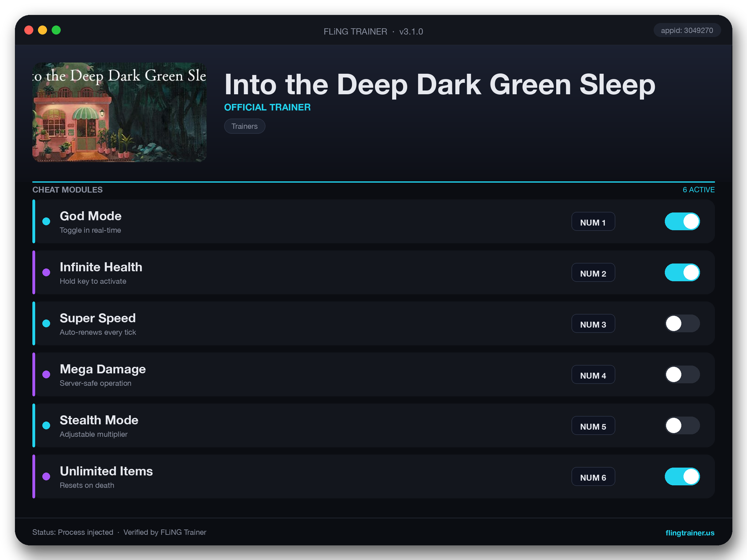Click the NUM 5 hotkey button

[x=593, y=425]
